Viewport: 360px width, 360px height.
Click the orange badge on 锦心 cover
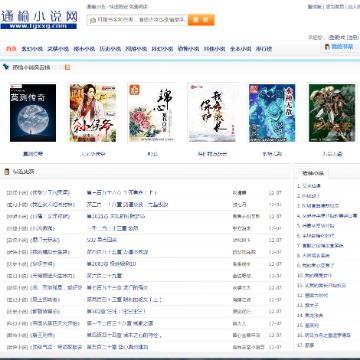pyautogui.click(x=135, y=90)
